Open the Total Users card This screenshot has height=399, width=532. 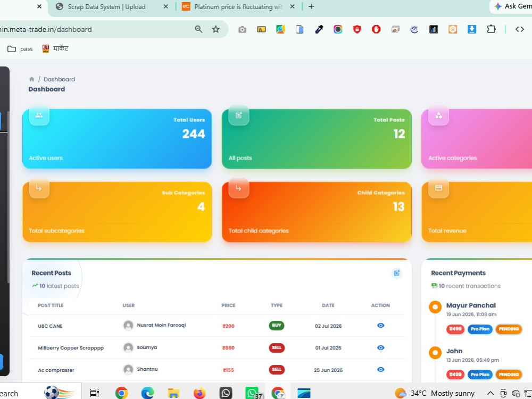(x=117, y=139)
